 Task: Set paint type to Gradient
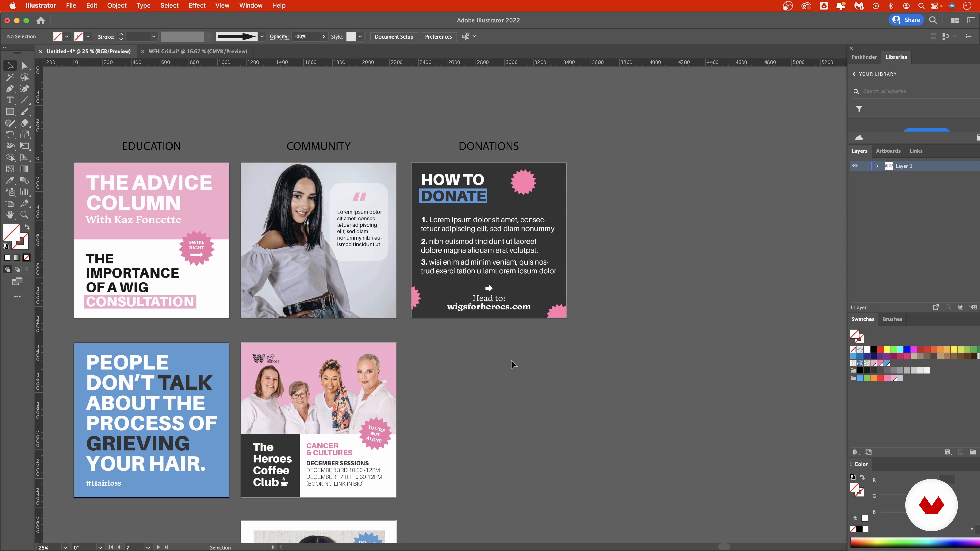coord(17,257)
